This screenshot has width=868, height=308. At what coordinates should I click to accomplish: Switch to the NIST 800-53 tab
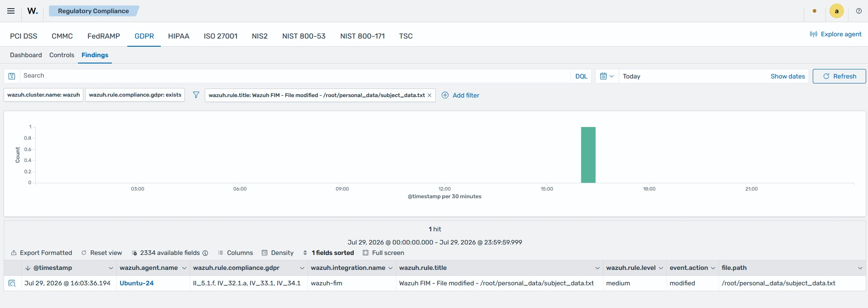304,36
